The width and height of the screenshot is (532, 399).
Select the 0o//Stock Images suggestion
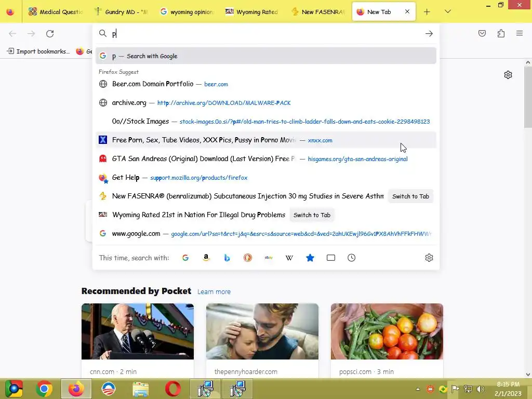pos(266,122)
